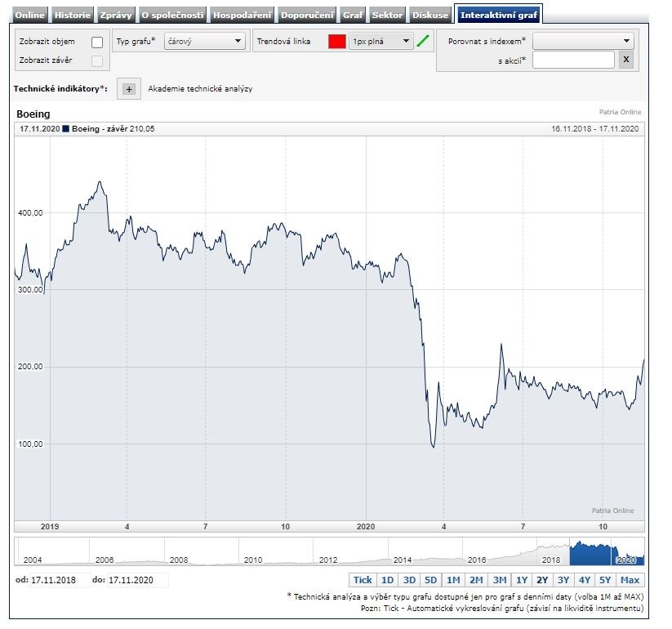672x629 pixels.
Task: Toggle the Zobrazit závěr checkbox
Action: coord(97,60)
